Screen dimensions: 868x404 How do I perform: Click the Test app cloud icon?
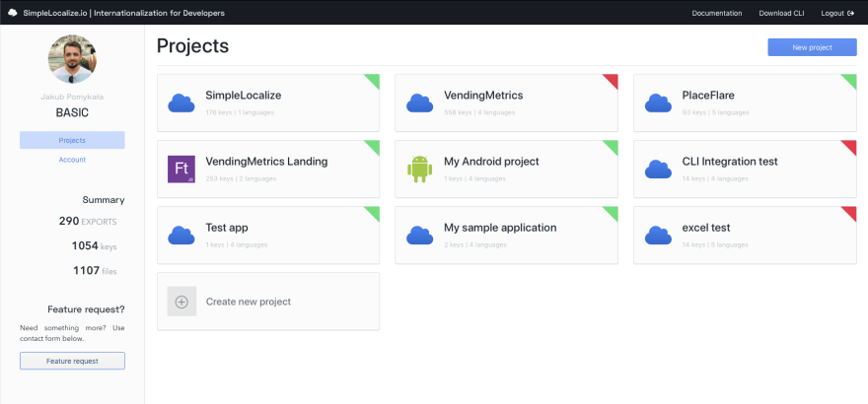(181, 236)
